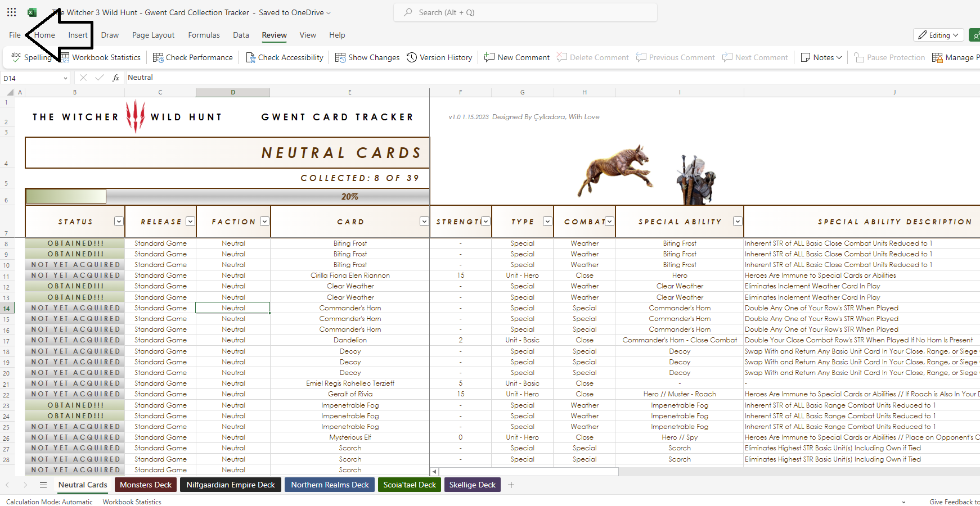Go to Previous Comment
This screenshot has width=980, height=506.
pyautogui.click(x=675, y=57)
